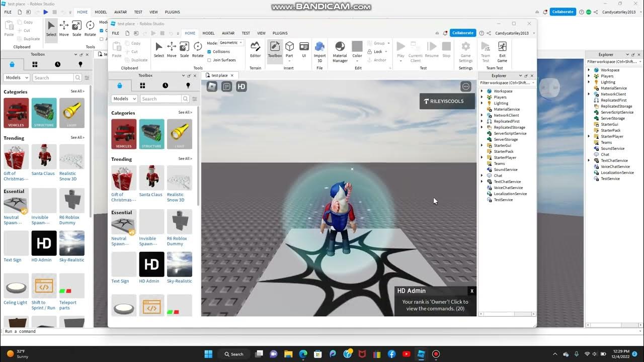Open the notifications bell in back window
Screen dimensions: 644x362
click(x=545, y=12)
